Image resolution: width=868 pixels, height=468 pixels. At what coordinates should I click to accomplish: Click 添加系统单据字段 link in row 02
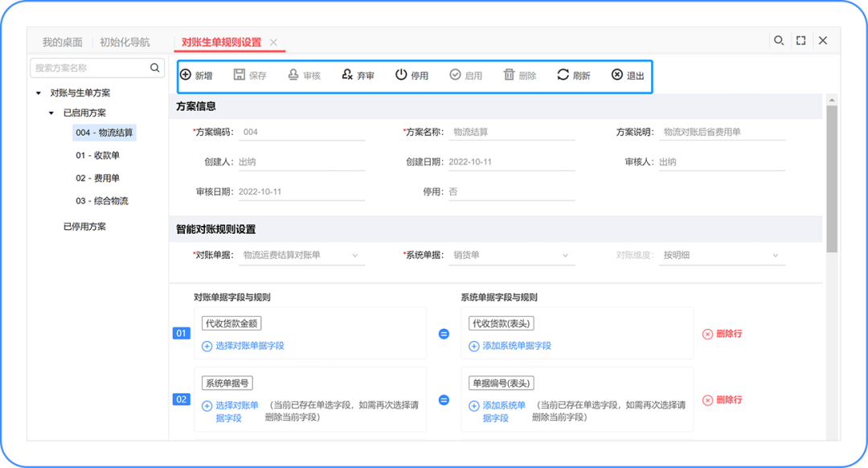[x=504, y=412]
